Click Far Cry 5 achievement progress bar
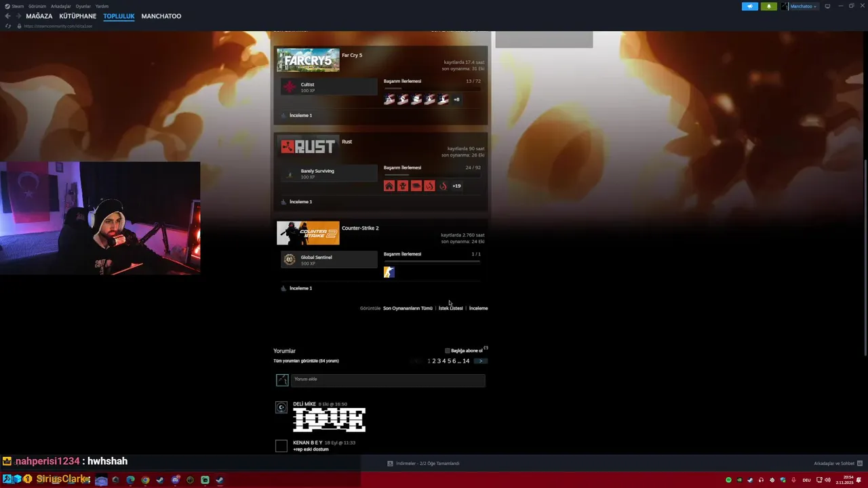The height and width of the screenshot is (488, 868). pyautogui.click(x=432, y=89)
